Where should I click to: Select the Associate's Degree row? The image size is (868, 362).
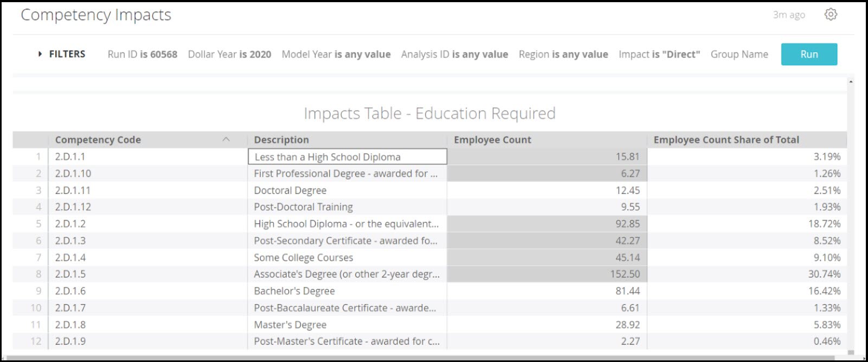click(347, 274)
